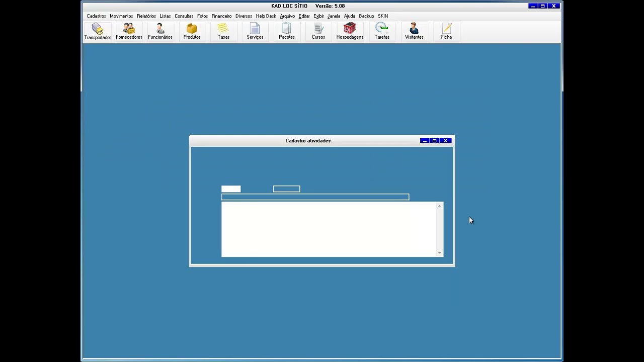Close the KAD LOC SÍTIO main window
Image resolution: width=644 pixels, height=362 pixels.
554,6
